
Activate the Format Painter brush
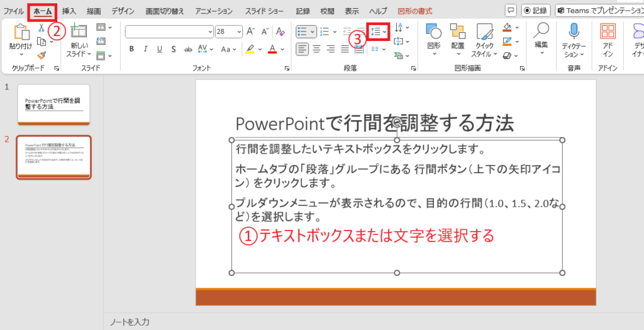41,55
